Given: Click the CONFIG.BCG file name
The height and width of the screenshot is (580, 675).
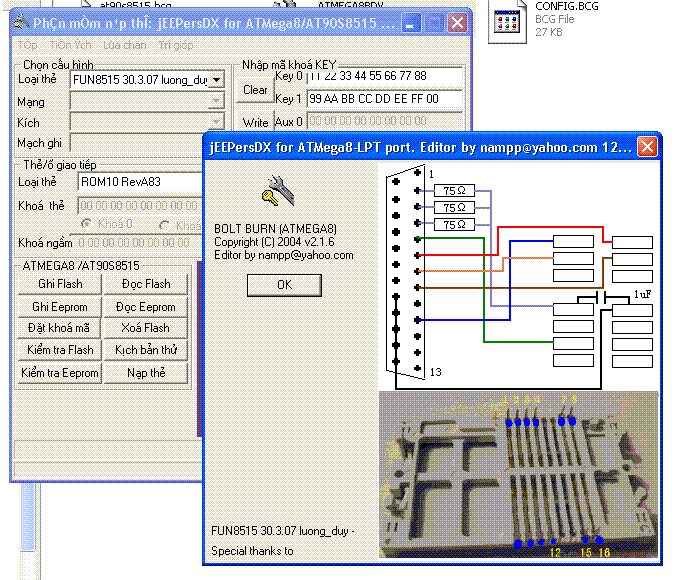Looking at the screenshot, I should (x=567, y=6).
